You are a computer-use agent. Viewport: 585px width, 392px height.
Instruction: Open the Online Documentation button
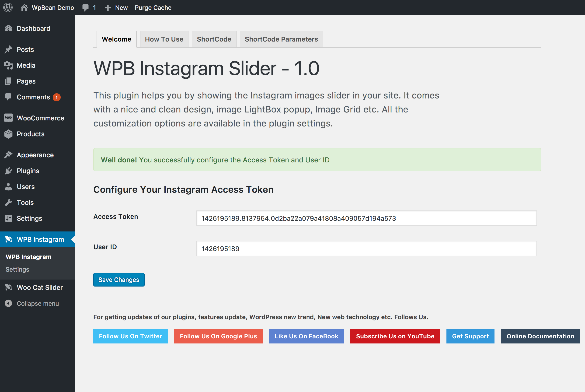540,336
